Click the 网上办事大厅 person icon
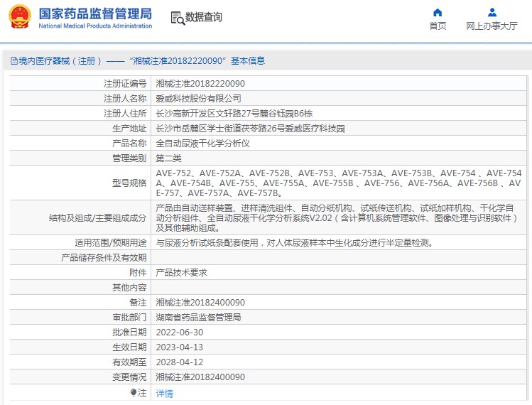The image size is (532, 405). pos(492,12)
